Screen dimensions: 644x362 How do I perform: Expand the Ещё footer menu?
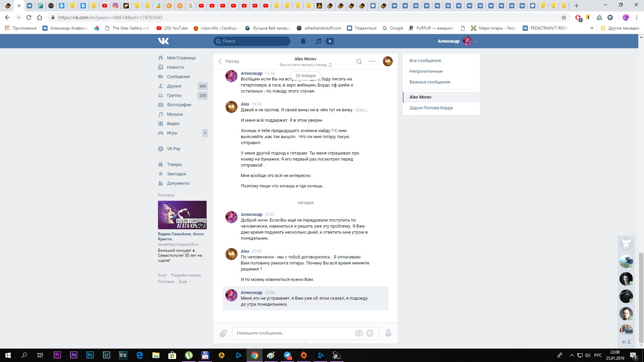pyautogui.click(x=184, y=282)
